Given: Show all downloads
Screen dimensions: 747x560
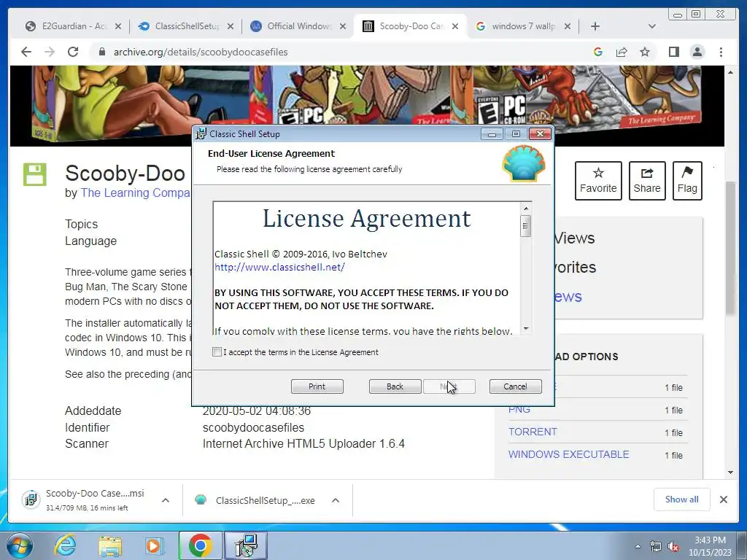Looking at the screenshot, I should pyautogui.click(x=682, y=499).
